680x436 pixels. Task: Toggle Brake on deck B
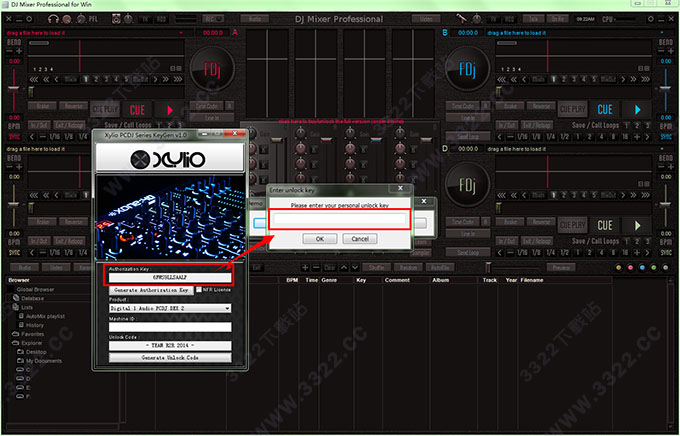tap(510, 106)
